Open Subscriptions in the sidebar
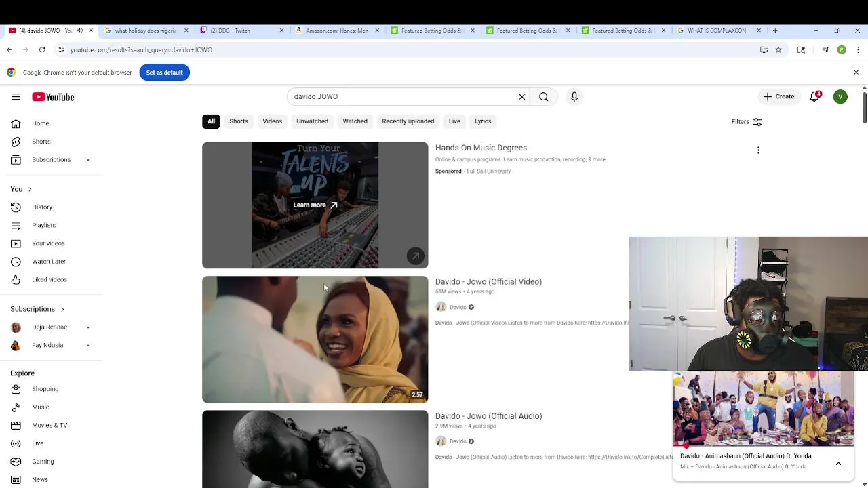868x488 pixels. [x=51, y=160]
